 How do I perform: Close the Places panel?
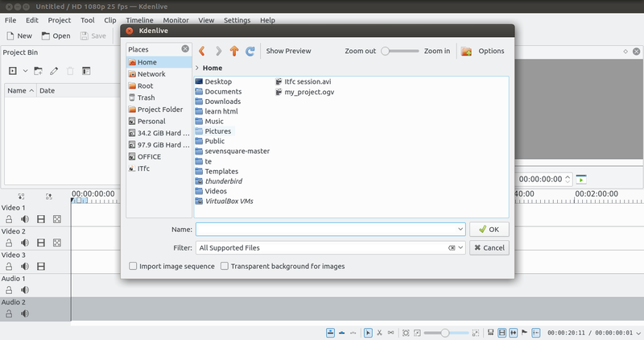coord(185,49)
